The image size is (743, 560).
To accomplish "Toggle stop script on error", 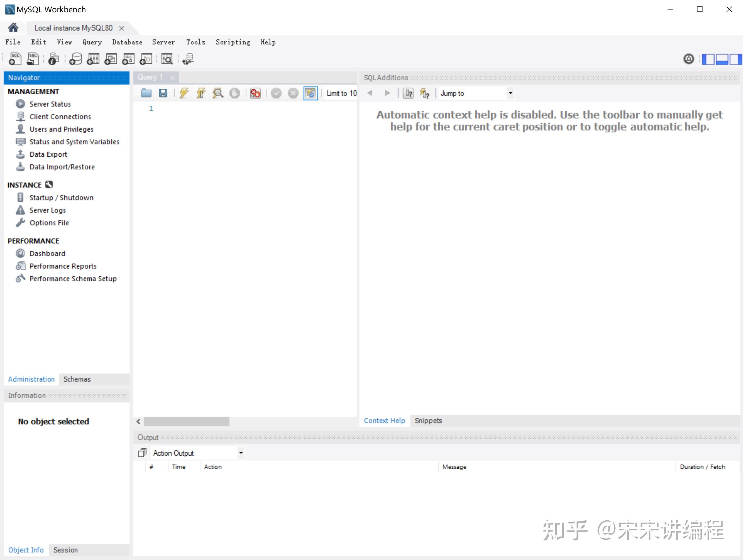I will [255, 93].
